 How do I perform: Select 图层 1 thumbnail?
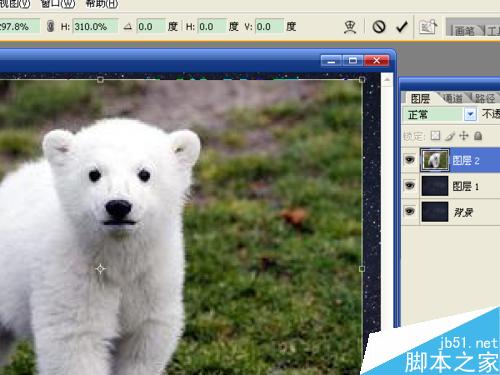point(435,186)
